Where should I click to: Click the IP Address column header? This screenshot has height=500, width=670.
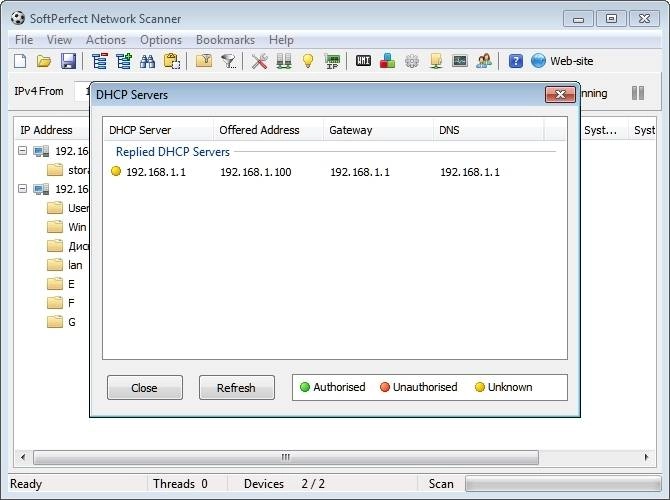53,130
